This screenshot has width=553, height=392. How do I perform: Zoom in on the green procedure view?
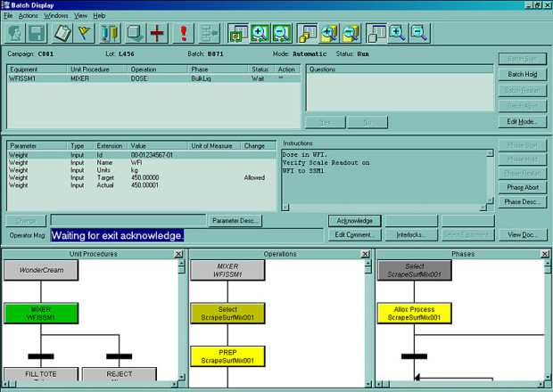click(x=260, y=34)
